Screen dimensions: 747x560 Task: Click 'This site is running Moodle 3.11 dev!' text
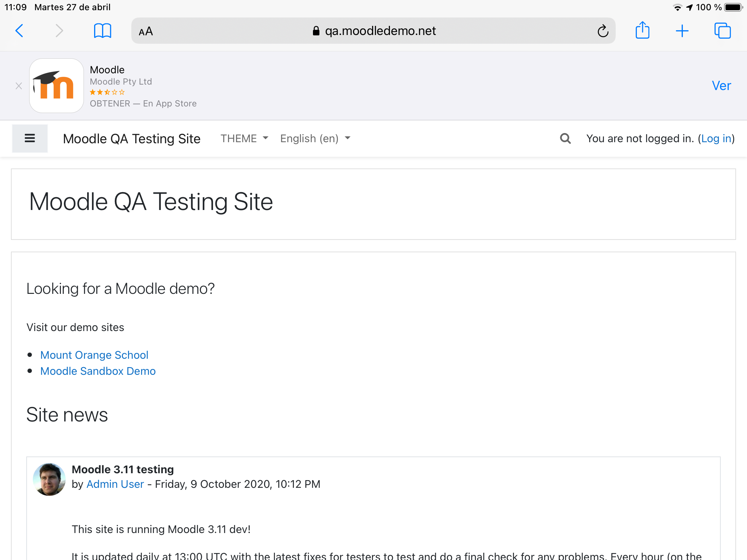[161, 529]
